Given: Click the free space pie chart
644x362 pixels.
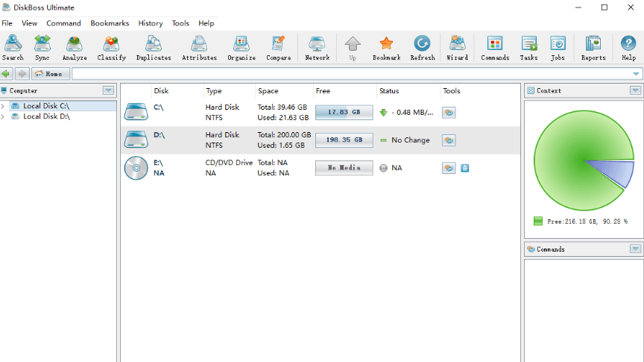Looking at the screenshot, I should (x=584, y=160).
